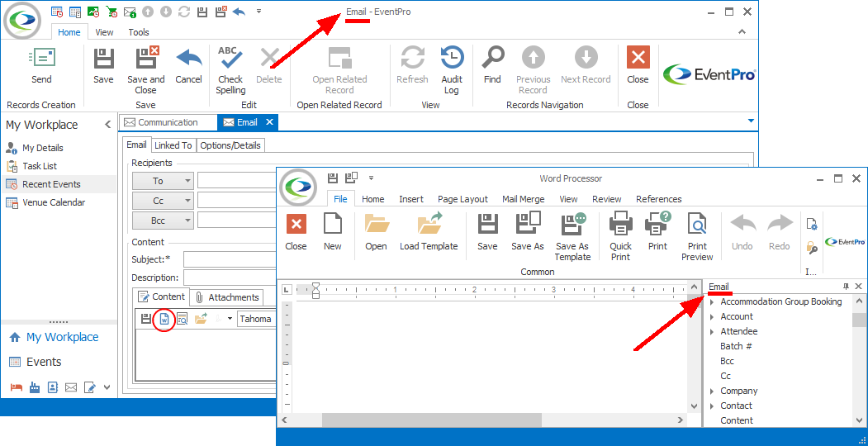Open Print Preview in Word Processor
The width and height of the screenshot is (868, 446).
(x=697, y=237)
